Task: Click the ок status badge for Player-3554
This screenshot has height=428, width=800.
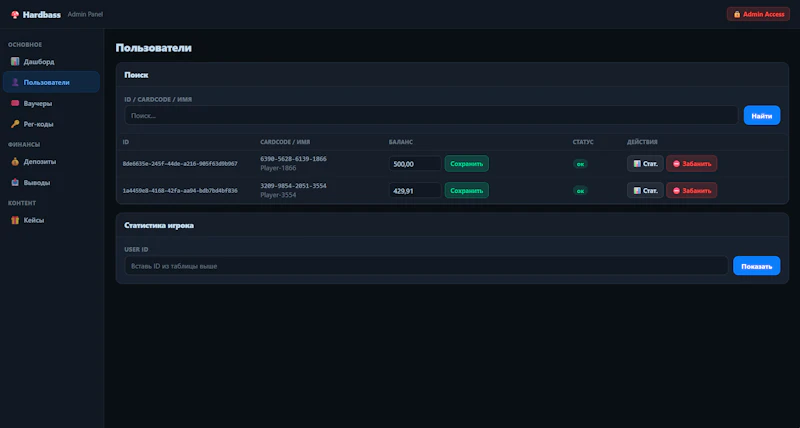Action: pyautogui.click(x=580, y=191)
